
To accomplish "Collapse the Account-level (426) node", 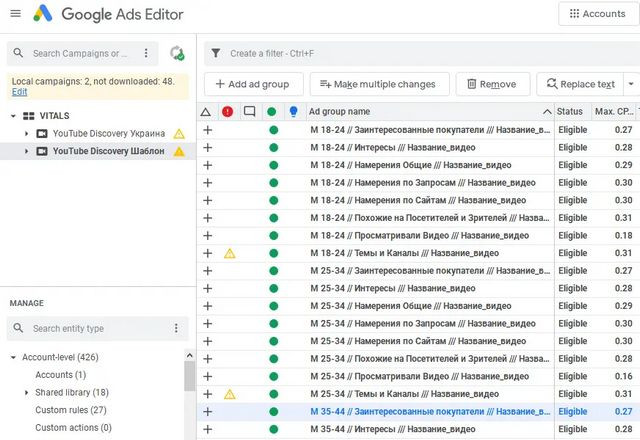I will pos(13,358).
